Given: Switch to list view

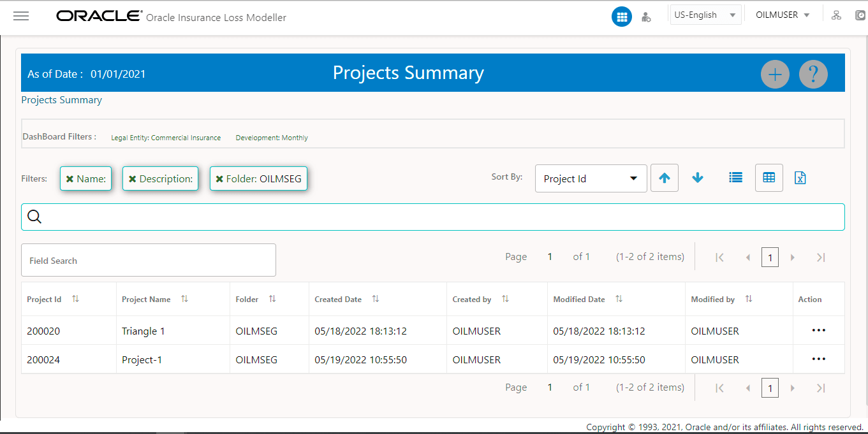Looking at the screenshot, I should point(735,178).
